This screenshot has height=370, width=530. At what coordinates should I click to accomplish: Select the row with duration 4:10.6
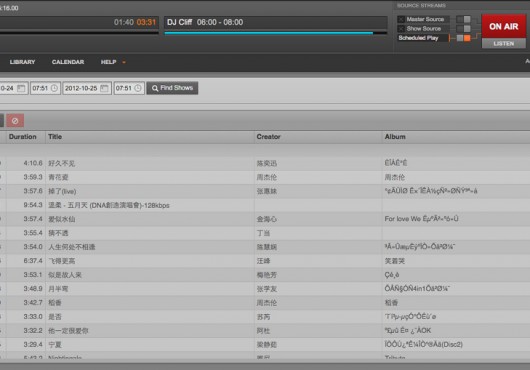coord(265,163)
